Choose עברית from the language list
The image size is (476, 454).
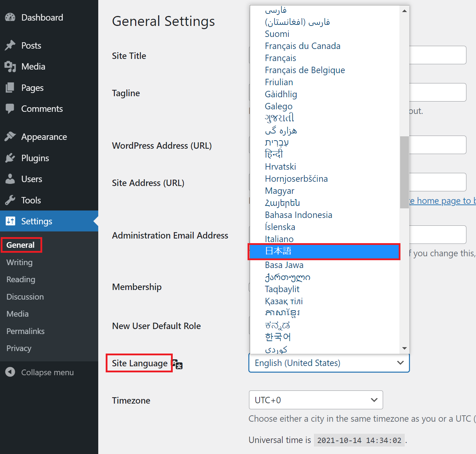pyautogui.click(x=325, y=143)
